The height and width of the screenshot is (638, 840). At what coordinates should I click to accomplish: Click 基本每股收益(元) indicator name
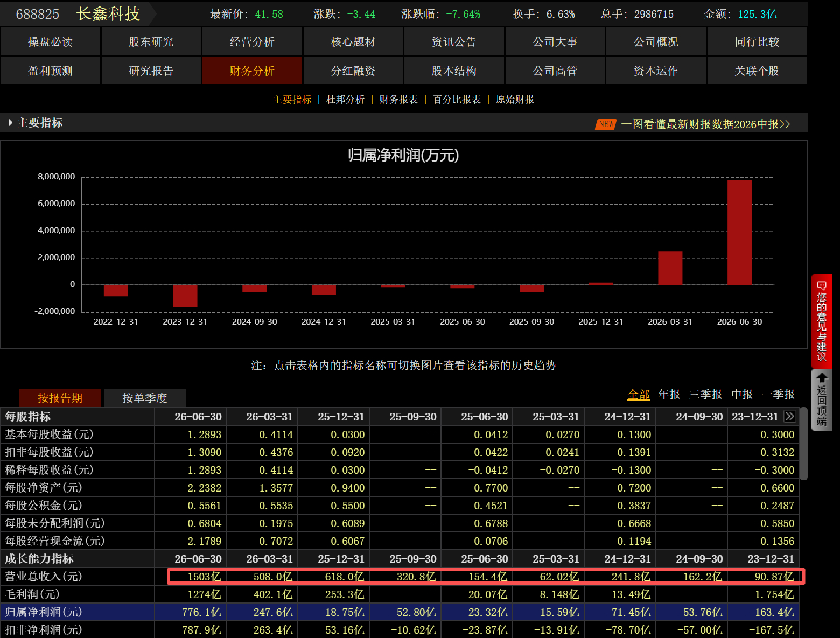point(49,434)
